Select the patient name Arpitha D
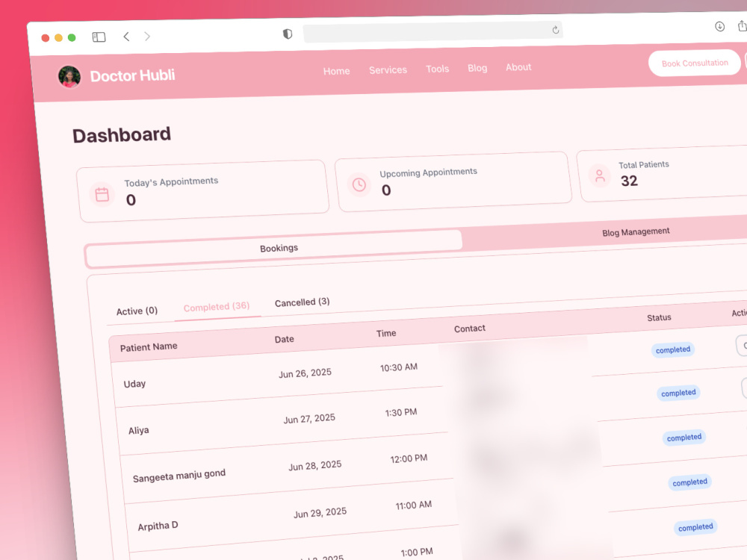Screen dimensions: 747x560 158,526
